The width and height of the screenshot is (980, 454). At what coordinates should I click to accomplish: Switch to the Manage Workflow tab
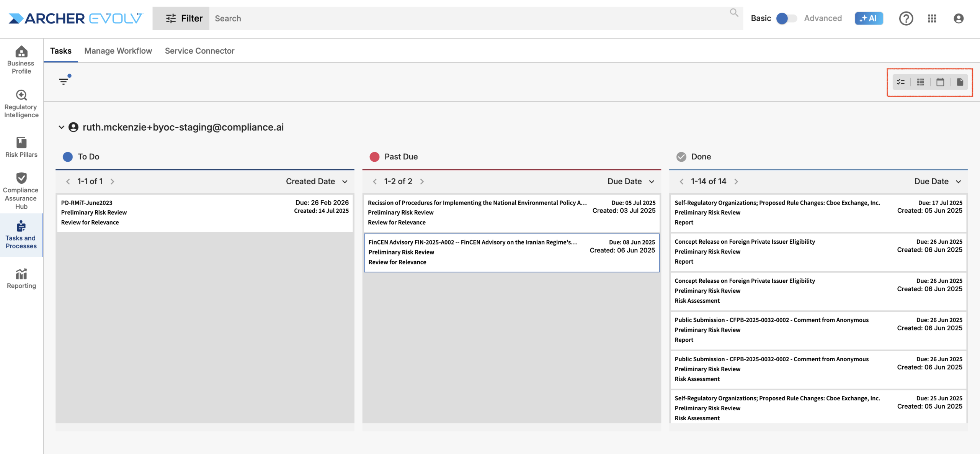pyautogui.click(x=118, y=51)
